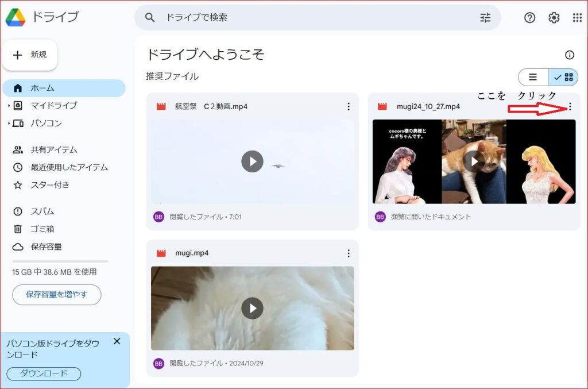
Task: Open more options for mugi.mp4
Action: point(348,253)
